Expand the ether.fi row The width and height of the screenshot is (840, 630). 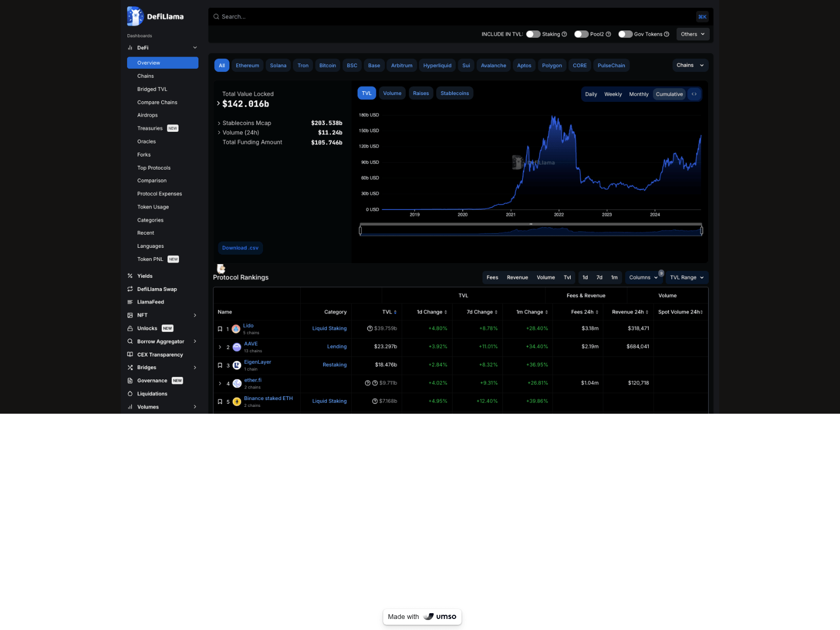[x=220, y=383]
